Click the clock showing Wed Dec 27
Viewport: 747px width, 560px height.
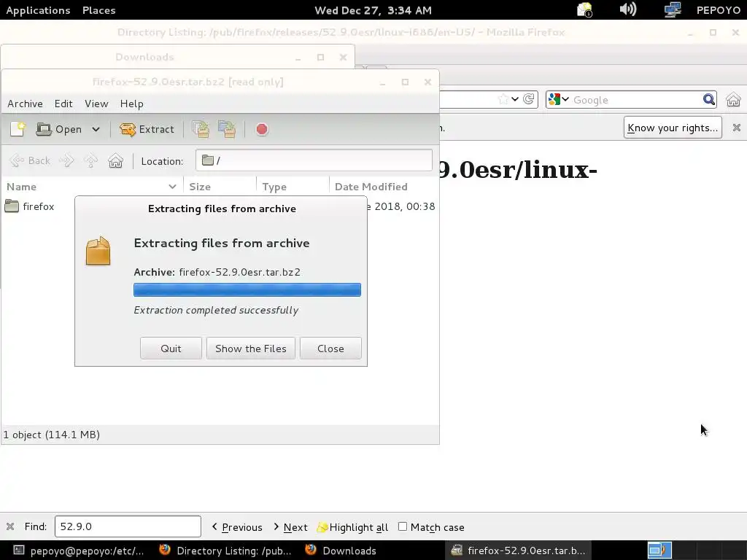(x=373, y=10)
